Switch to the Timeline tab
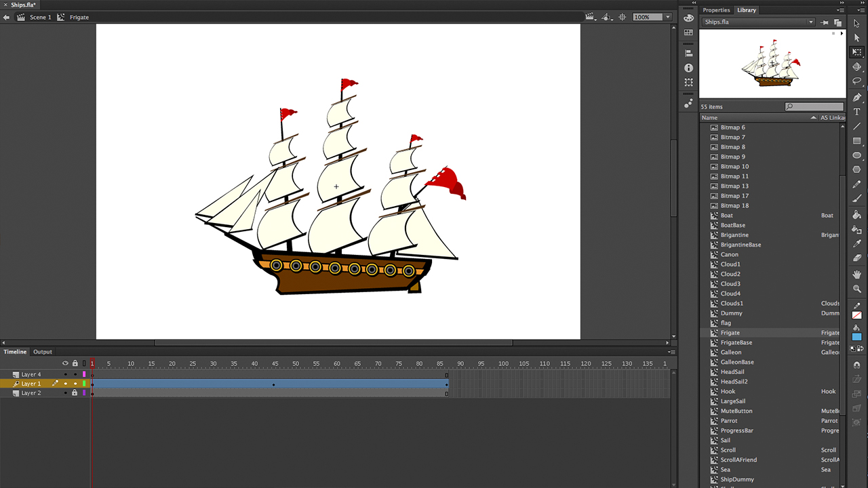Viewport: 868px width, 488px height. tap(15, 352)
